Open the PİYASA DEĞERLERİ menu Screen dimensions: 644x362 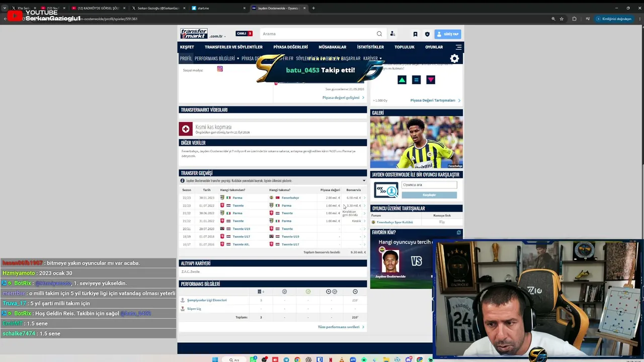click(x=290, y=47)
